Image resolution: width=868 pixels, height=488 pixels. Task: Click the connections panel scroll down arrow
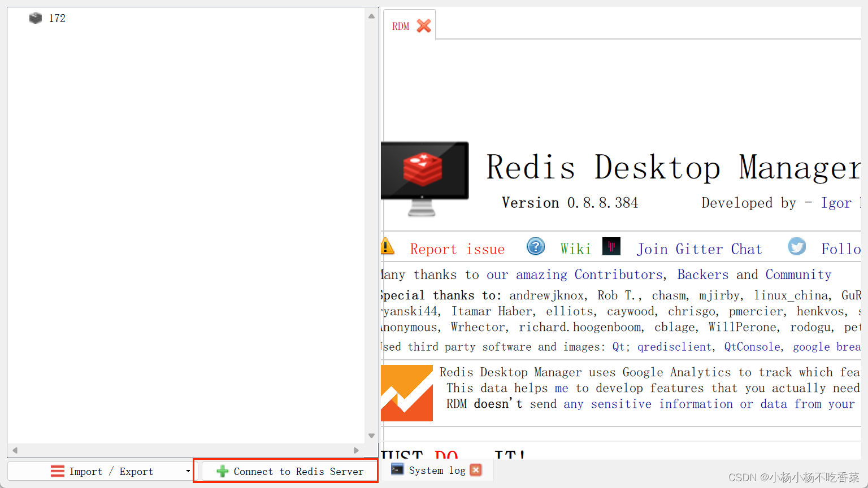pyautogui.click(x=371, y=435)
